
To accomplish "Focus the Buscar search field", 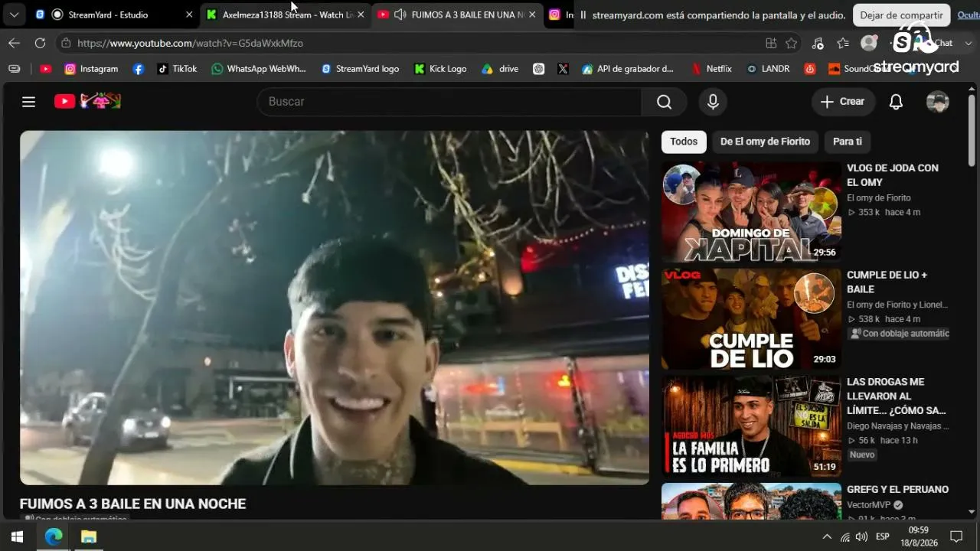I will [x=449, y=102].
